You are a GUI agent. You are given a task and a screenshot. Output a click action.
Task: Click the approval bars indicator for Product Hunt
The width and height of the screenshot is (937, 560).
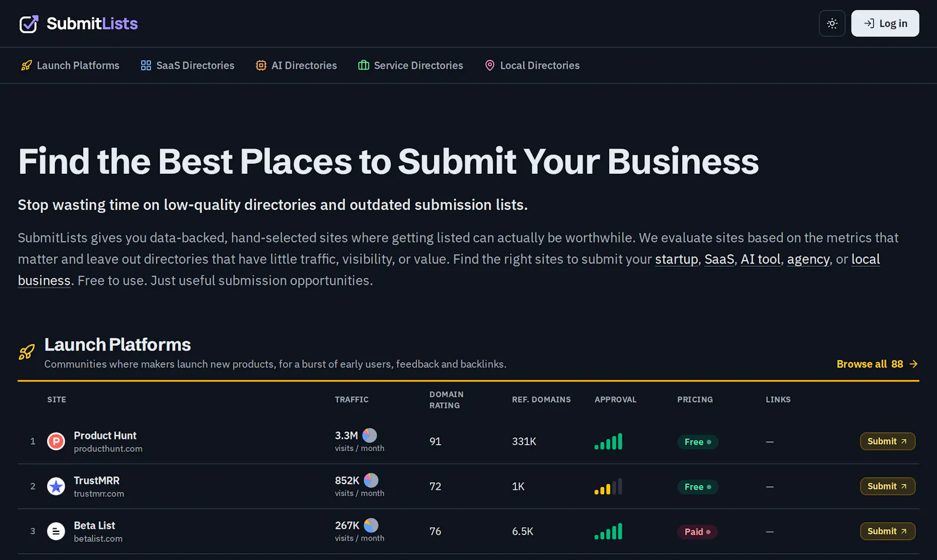tap(608, 441)
